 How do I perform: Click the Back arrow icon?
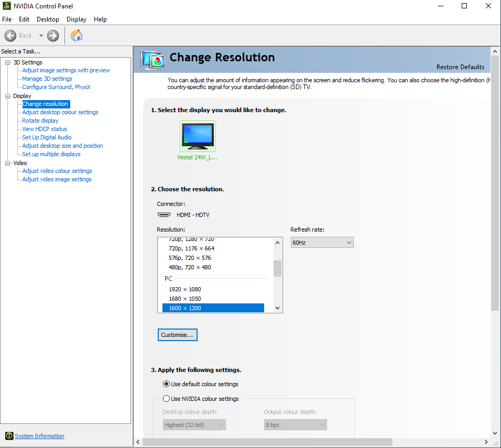[10, 36]
